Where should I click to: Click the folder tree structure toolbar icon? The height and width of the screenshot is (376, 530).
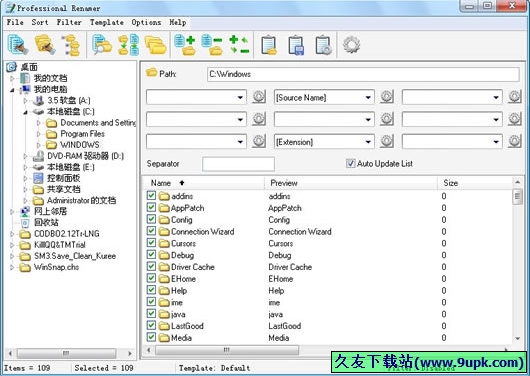(71, 45)
